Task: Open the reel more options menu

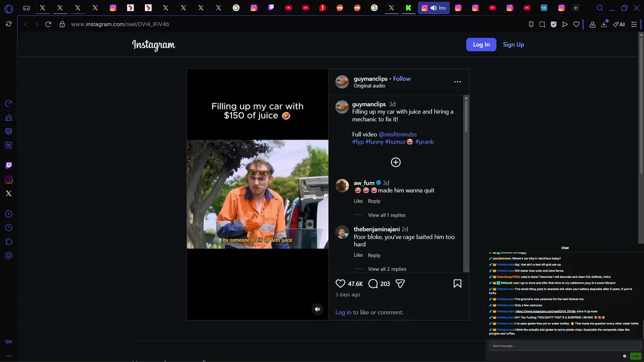Action: 457,81
